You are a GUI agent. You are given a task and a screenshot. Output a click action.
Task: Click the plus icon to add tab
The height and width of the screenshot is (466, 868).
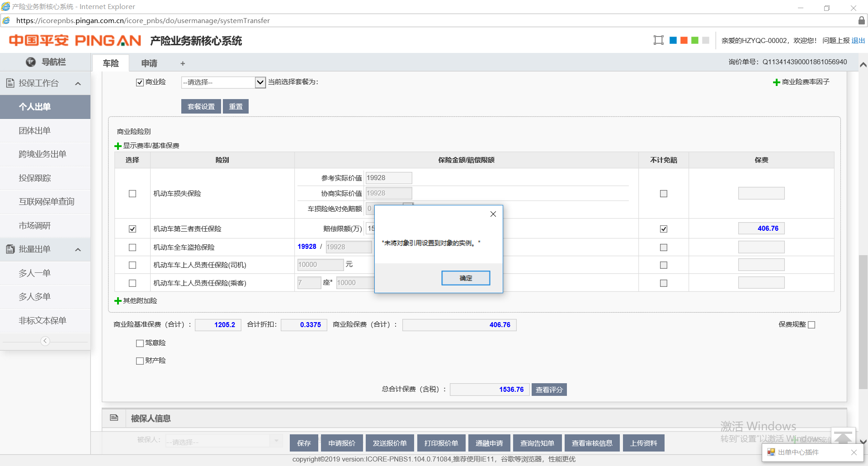pos(183,64)
